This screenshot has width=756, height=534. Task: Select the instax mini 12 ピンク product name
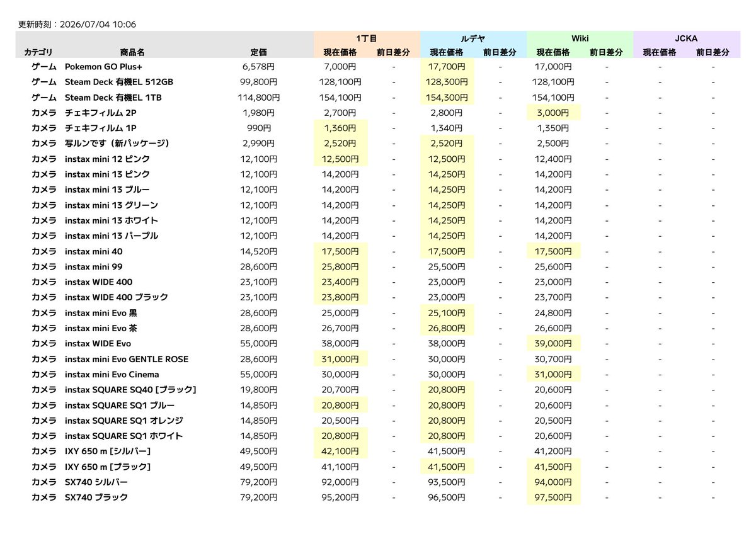107,159
